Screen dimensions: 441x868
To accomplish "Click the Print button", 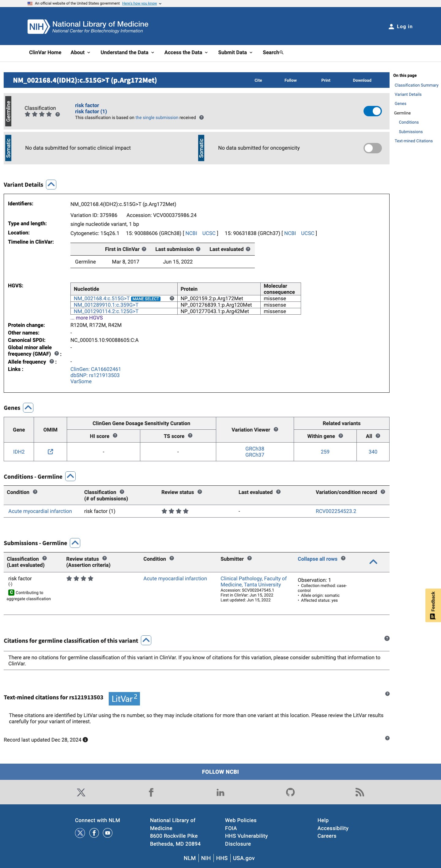I will (326, 80).
